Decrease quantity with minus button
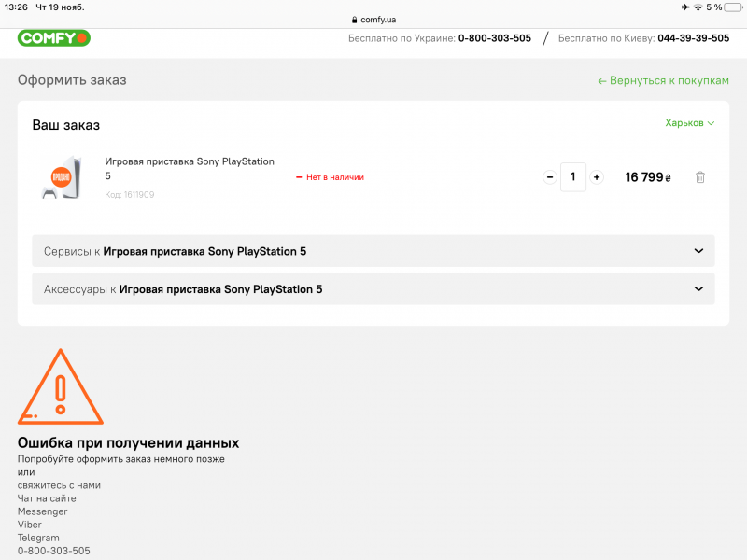 tap(549, 177)
